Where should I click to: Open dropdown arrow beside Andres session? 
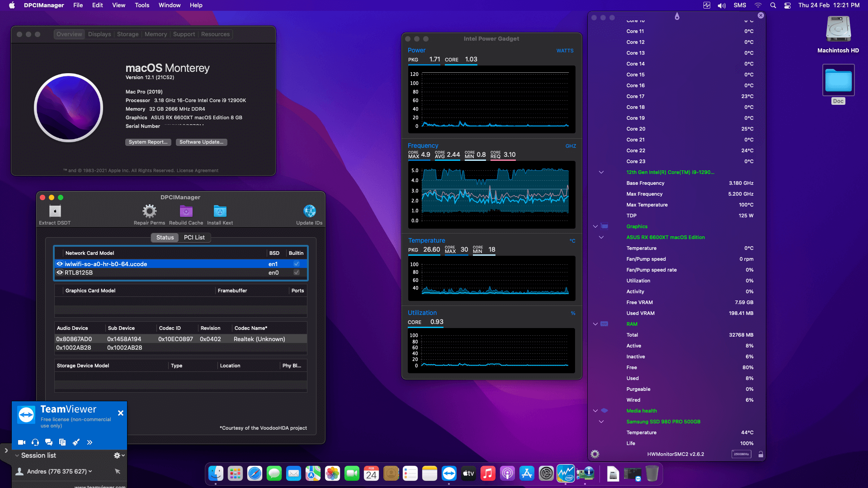click(x=90, y=471)
